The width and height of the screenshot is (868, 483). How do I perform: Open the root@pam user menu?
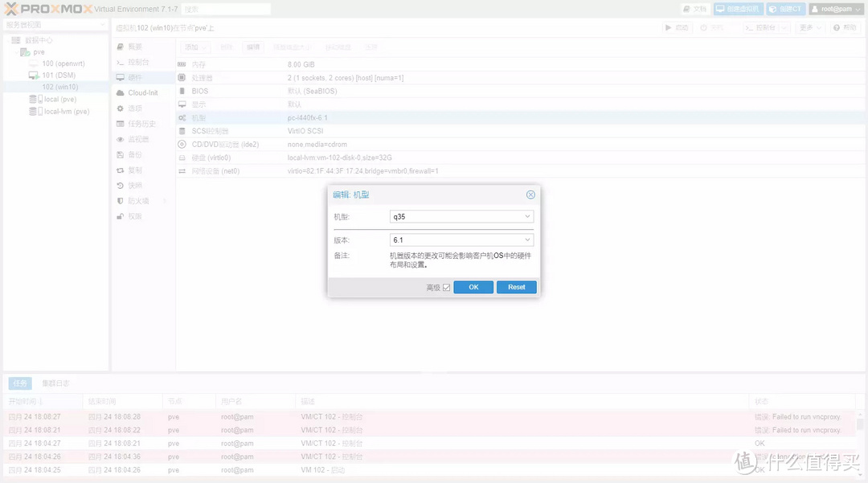(837, 10)
